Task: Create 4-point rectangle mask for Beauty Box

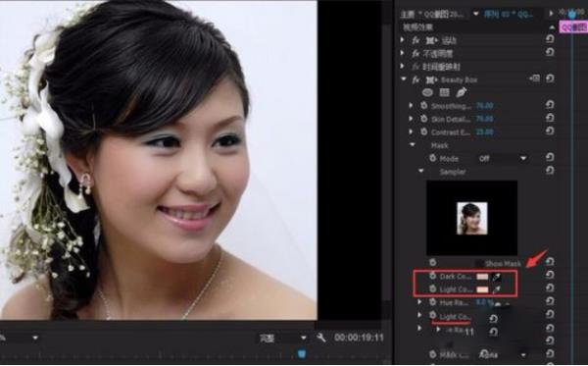Action: click(x=444, y=92)
